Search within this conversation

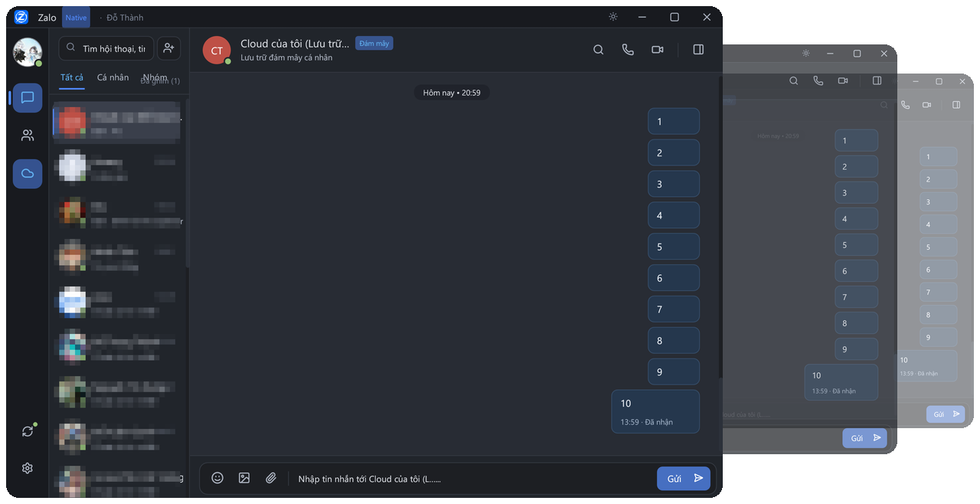pos(599,50)
